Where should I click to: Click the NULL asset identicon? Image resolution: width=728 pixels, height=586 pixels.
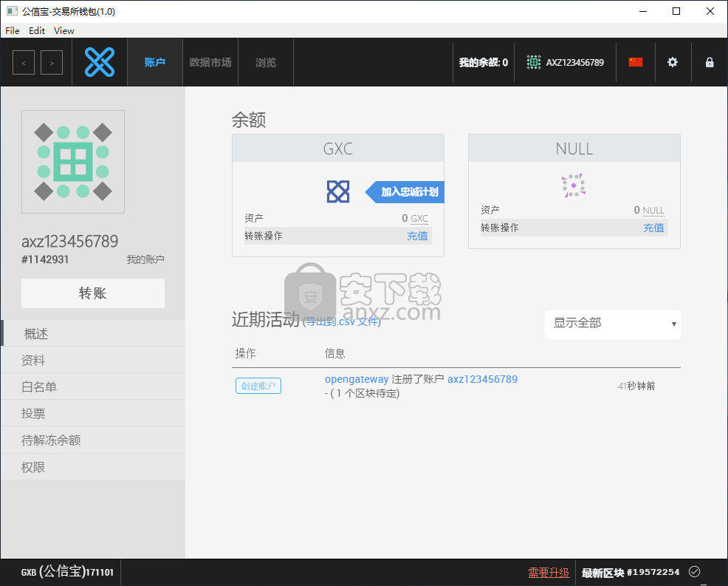point(574,185)
